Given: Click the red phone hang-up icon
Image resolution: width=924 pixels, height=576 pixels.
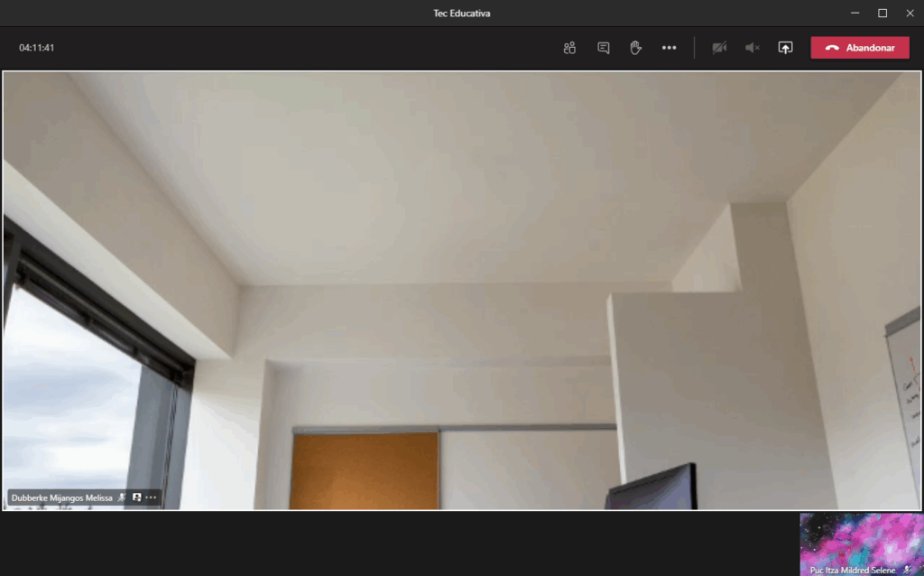Looking at the screenshot, I should coord(832,48).
